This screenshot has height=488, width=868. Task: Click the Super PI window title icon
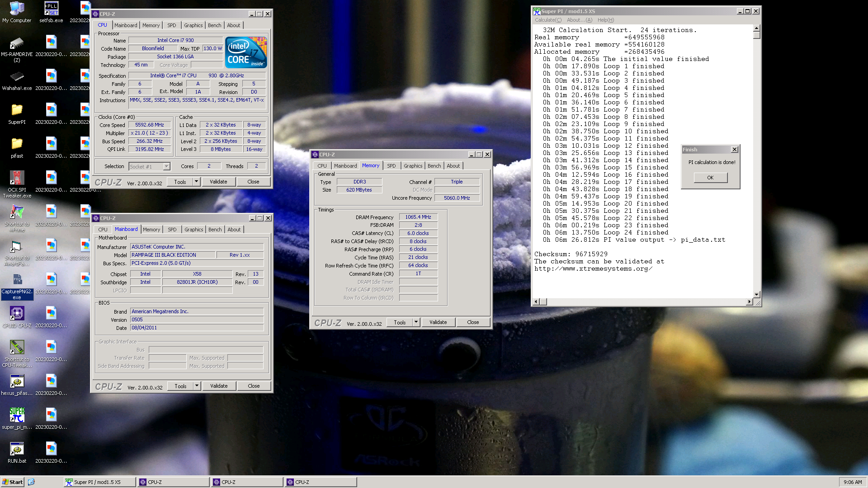pos(536,11)
